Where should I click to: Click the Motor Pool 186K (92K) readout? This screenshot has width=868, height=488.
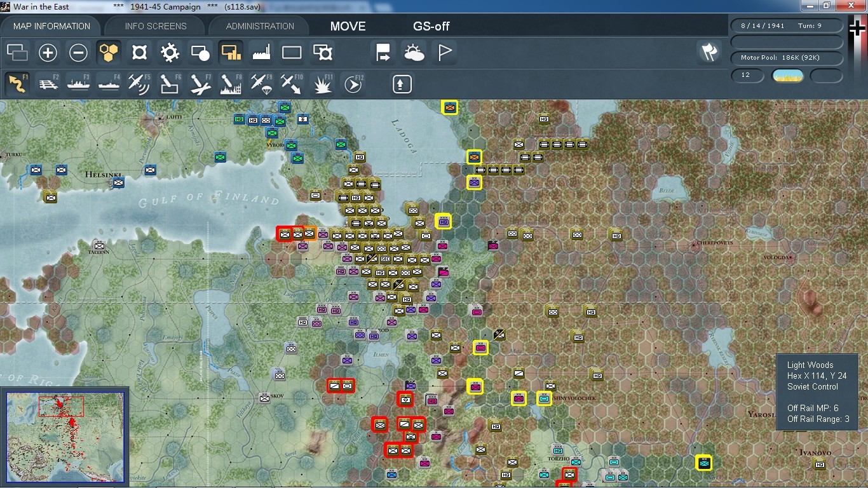(x=787, y=58)
